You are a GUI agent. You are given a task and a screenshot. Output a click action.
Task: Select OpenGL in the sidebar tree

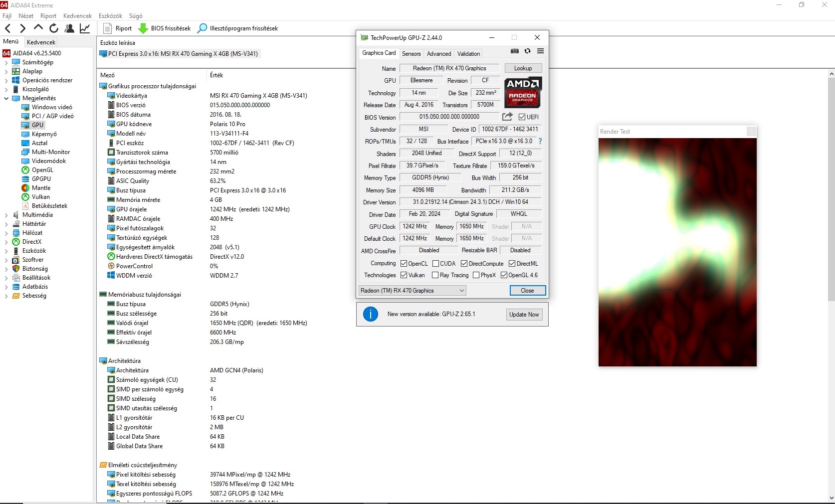point(42,170)
